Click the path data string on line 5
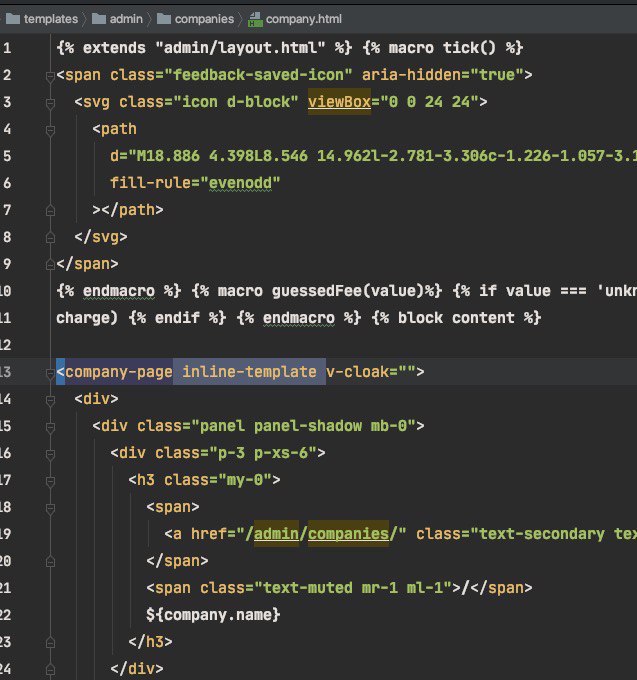This screenshot has height=680, width=637. [382, 156]
